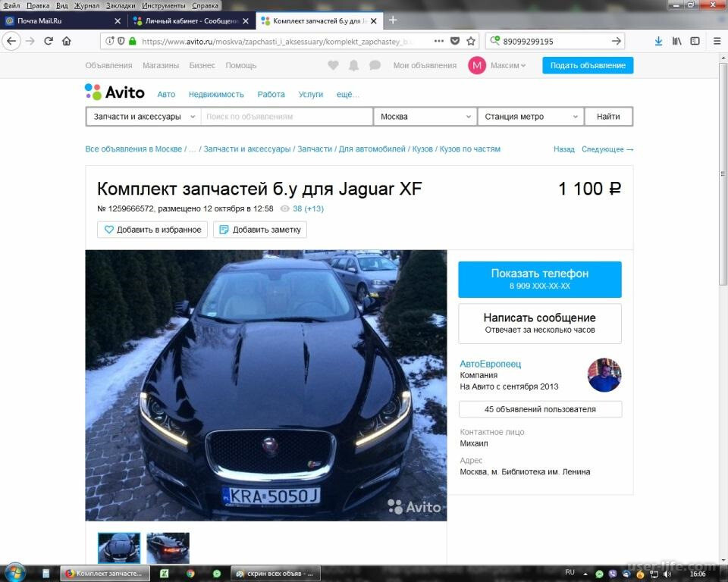The width and height of the screenshot is (728, 582).
Task: Expand the 'Станция метро' dropdown
Action: 531,117
